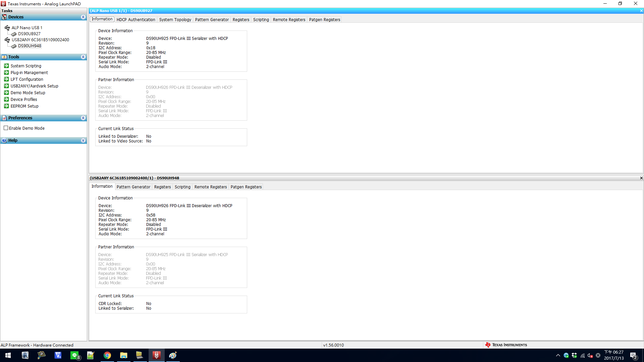Open System Scripting tool
This screenshot has height=362, width=644.
point(26,66)
